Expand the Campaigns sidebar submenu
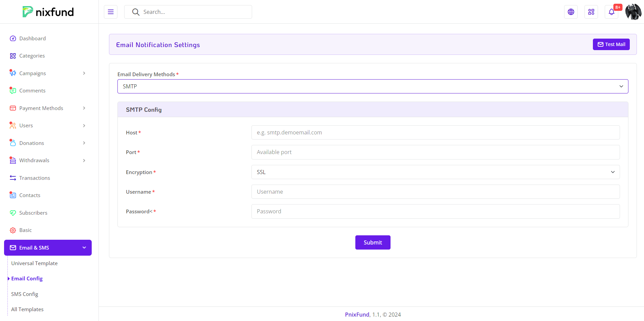The image size is (644, 321). click(84, 73)
